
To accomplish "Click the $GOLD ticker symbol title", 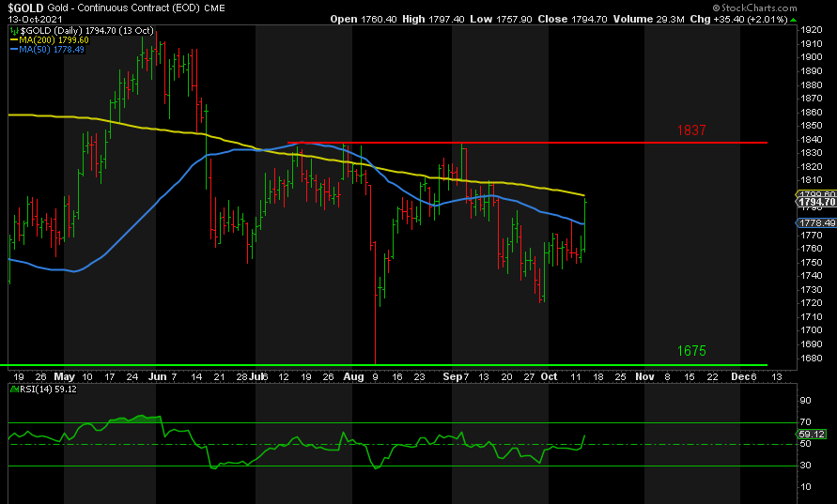I will (x=25, y=8).
